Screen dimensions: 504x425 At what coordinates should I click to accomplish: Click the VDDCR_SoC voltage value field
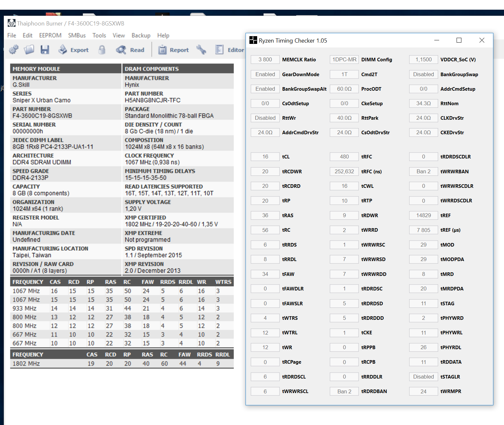(x=423, y=59)
